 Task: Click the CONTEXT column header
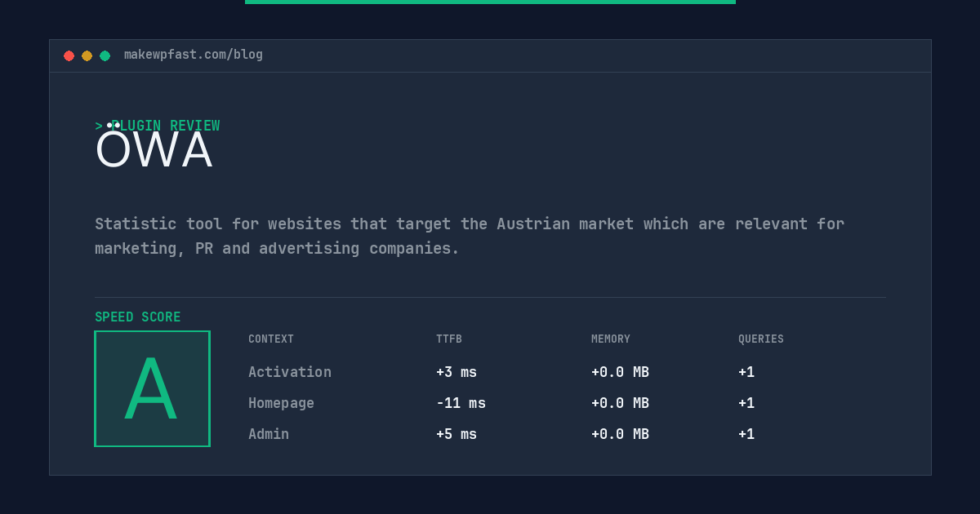pyautogui.click(x=271, y=339)
